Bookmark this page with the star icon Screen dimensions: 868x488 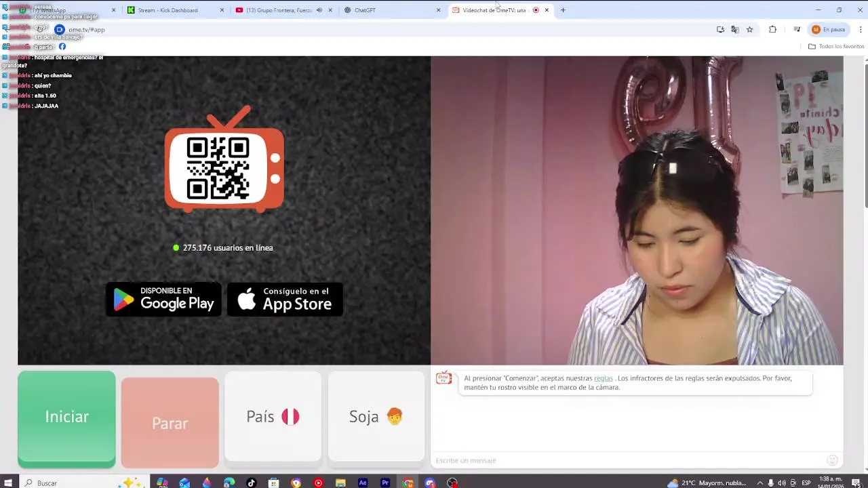click(x=749, y=29)
